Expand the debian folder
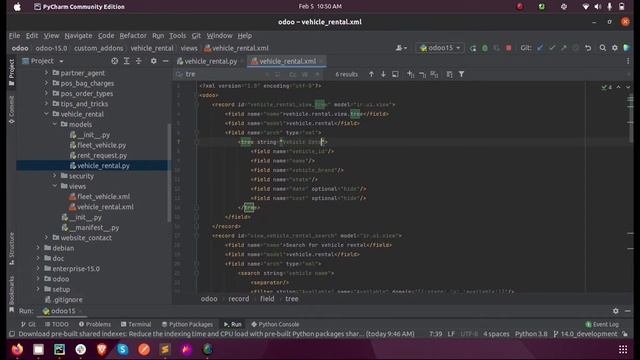 pos(38,248)
